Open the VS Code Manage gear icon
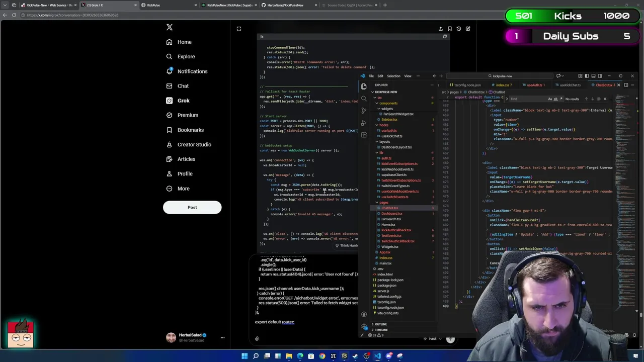644x362 pixels. point(364,326)
